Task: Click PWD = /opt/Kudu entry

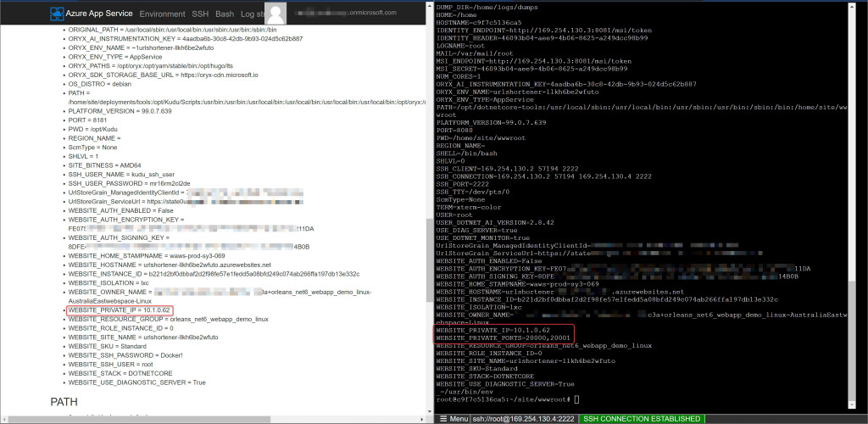Action: tap(93, 129)
